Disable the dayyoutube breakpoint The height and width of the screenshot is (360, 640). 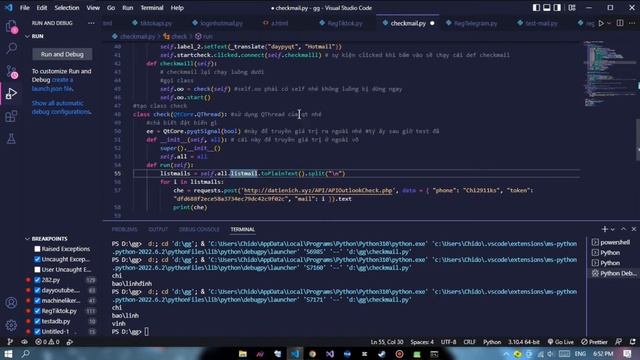pos(37,290)
